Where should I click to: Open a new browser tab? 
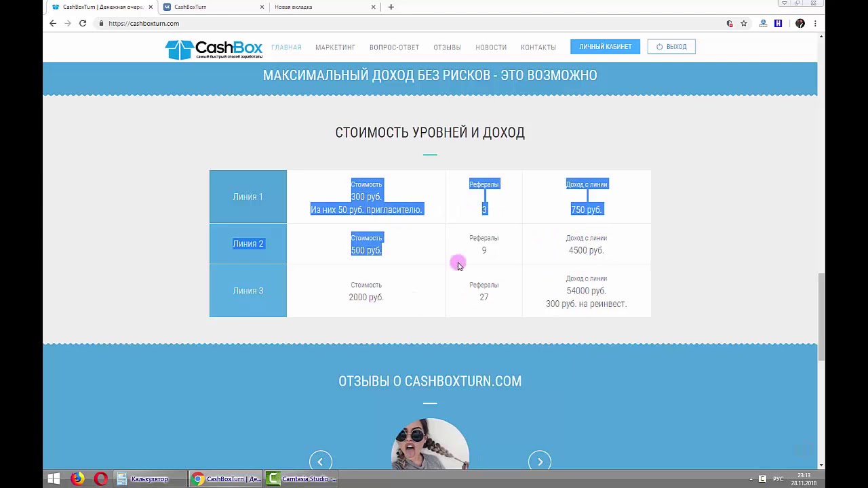(391, 7)
